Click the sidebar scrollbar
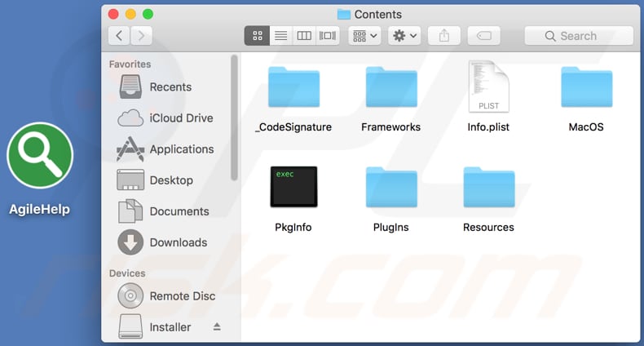 pyautogui.click(x=234, y=118)
